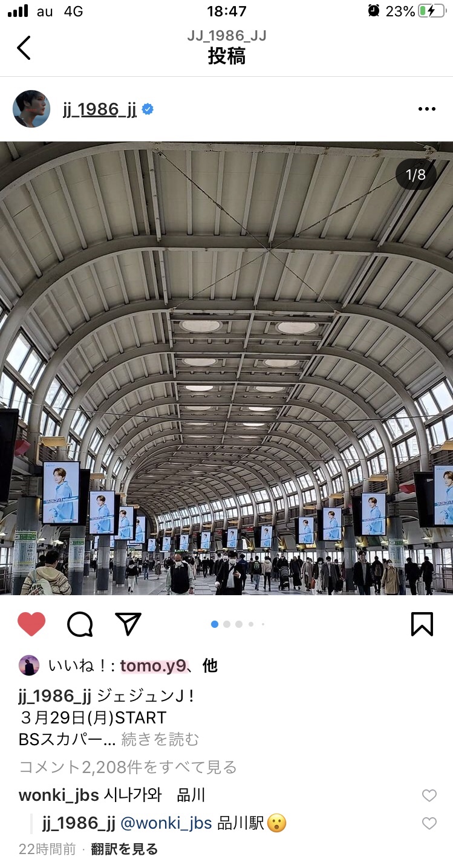
Task: Go back with the left chevron arrow
Action: point(24,47)
